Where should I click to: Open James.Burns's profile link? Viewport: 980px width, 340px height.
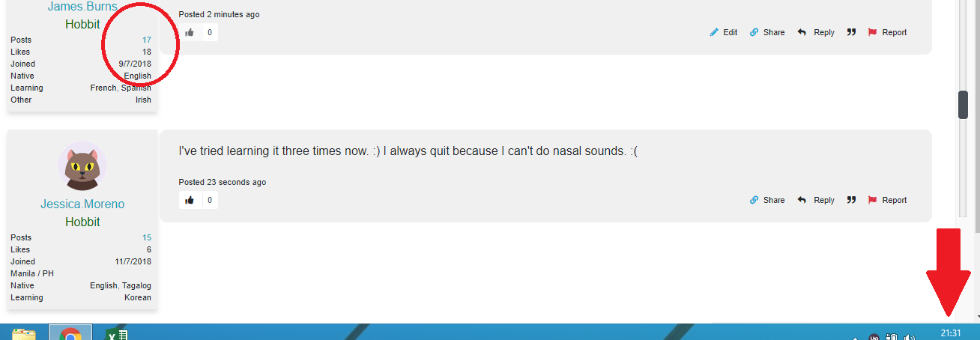click(x=82, y=7)
